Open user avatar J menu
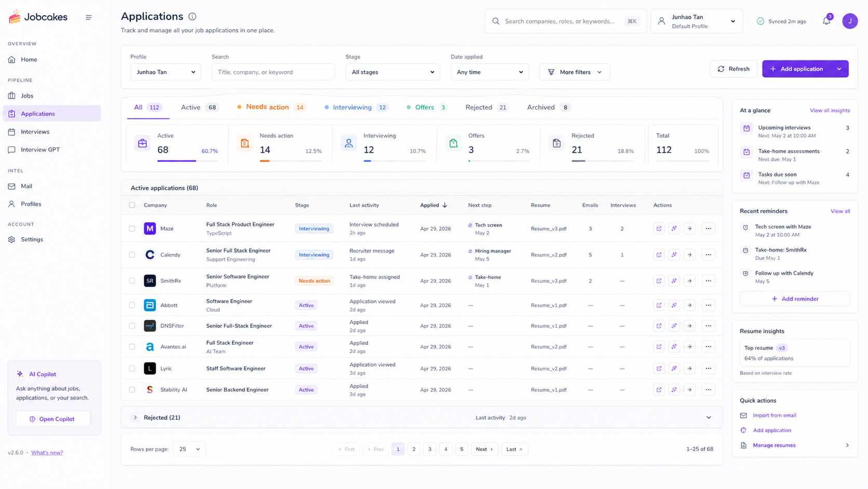This screenshot has width=868, height=489. click(850, 21)
